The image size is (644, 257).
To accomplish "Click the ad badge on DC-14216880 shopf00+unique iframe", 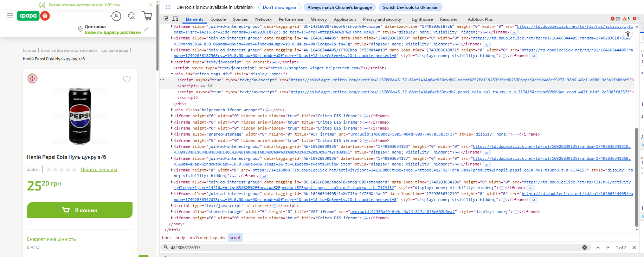I will click(x=515, y=32).
